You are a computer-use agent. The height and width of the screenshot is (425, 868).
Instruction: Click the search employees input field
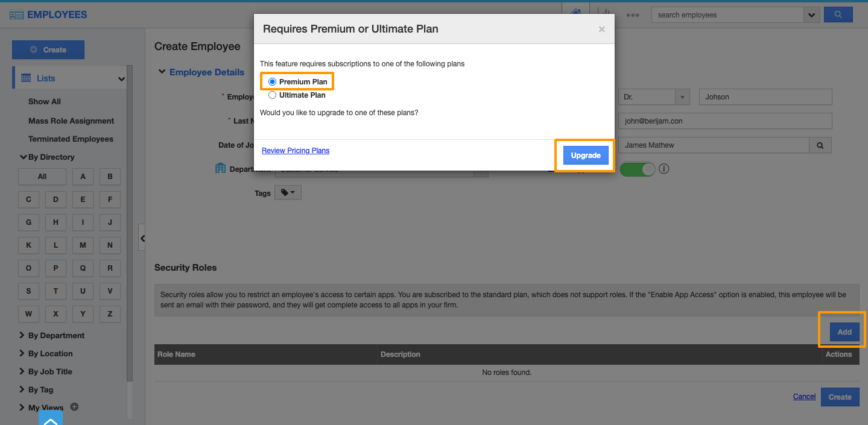pyautogui.click(x=727, y=15)
